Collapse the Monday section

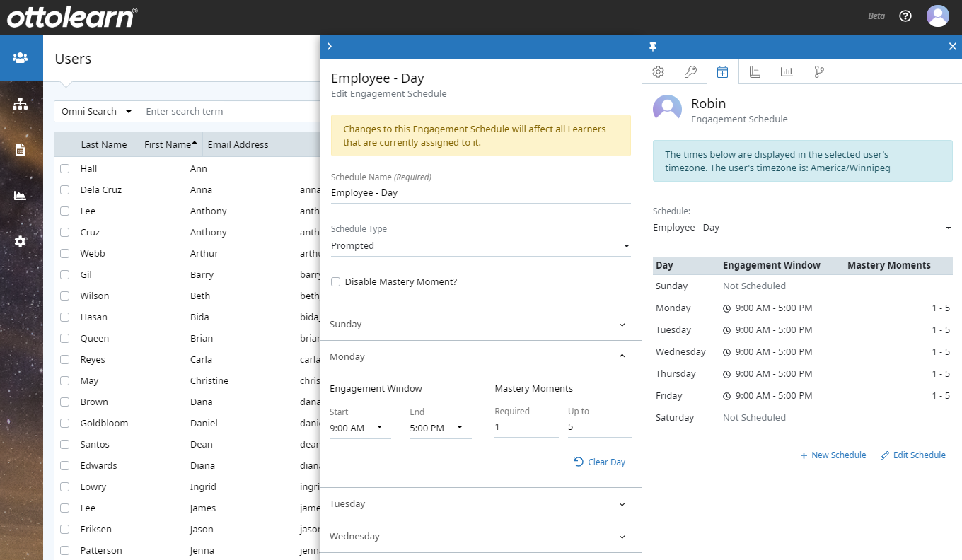[481, 357]
